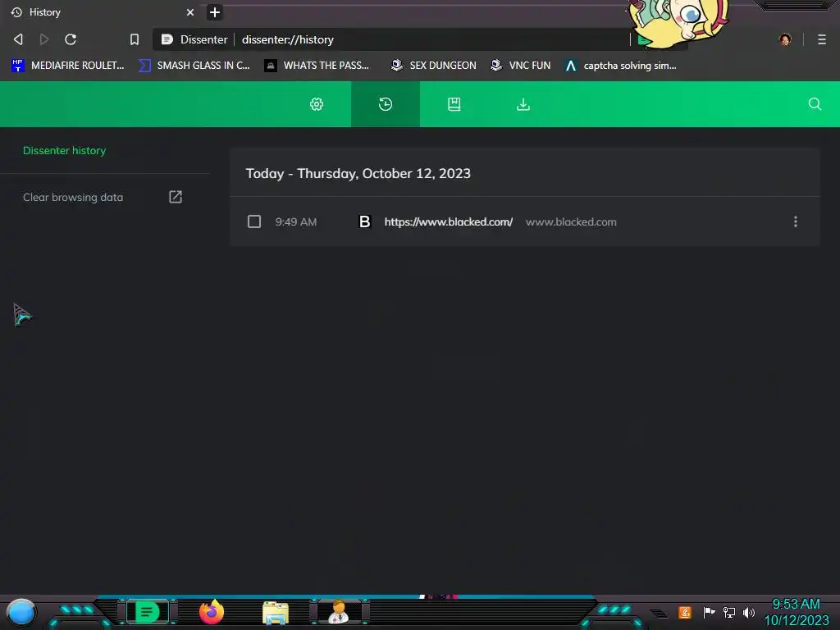Click the taskbar clock showing 9:53 AM
The width and height of the screenshot is (840, 630).
796,612
